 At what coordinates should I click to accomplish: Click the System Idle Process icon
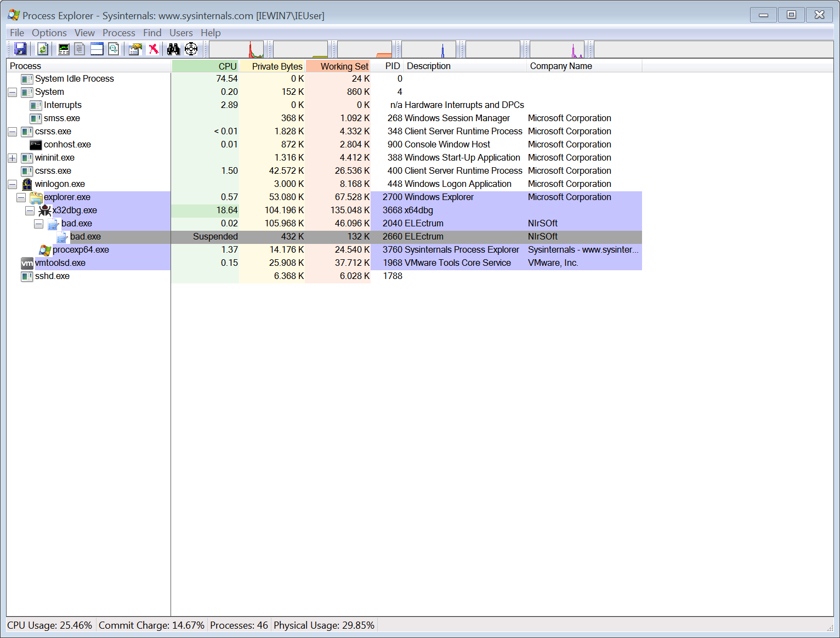click(27, 79)
